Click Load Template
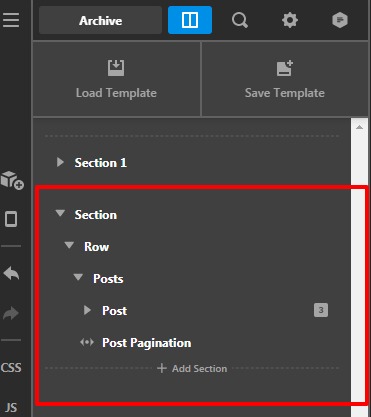Image resolution: width=371 pixels, height=417 pixels. (116, 79)
